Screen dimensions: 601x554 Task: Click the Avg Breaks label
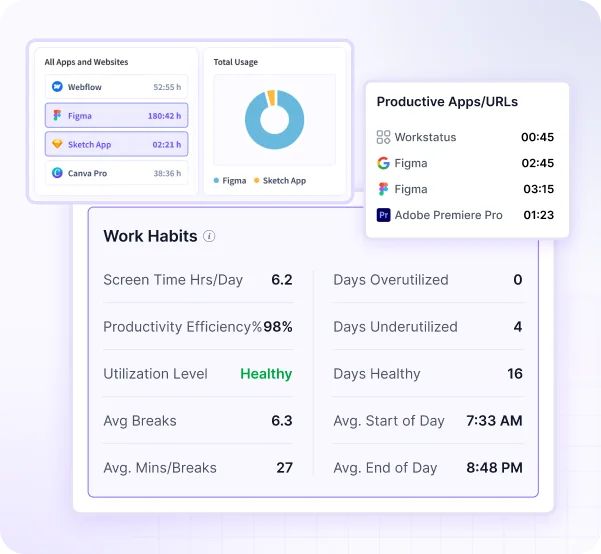(140, 421)
